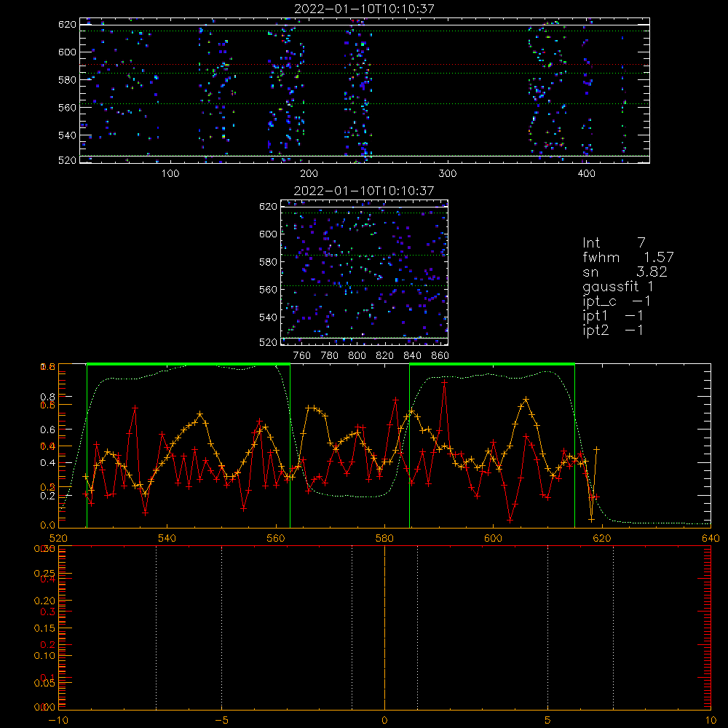Click the orange 0.25 y-axis label
Image resolution: width=728 pixels, height=728 pixels.
[44, 574]
